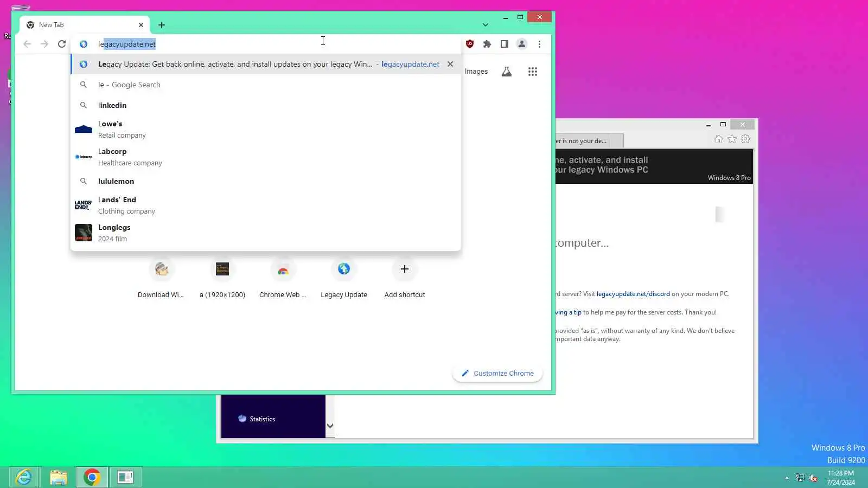Remove the Legacy Update suggestion with X
The width and height of the screenshot is (868, 488).
pos(450,64)
